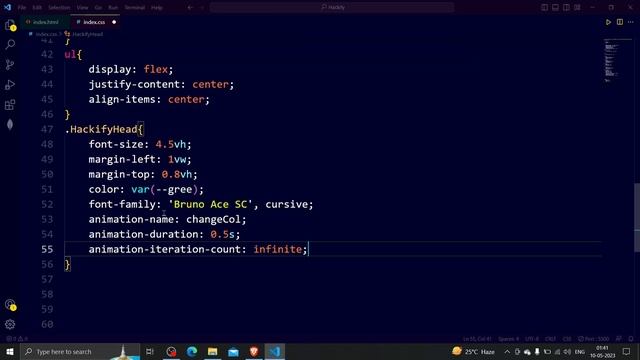Click HackifyHead in the breadcrumb
Screen dimensions: 640x360
(x=87, y=34)
